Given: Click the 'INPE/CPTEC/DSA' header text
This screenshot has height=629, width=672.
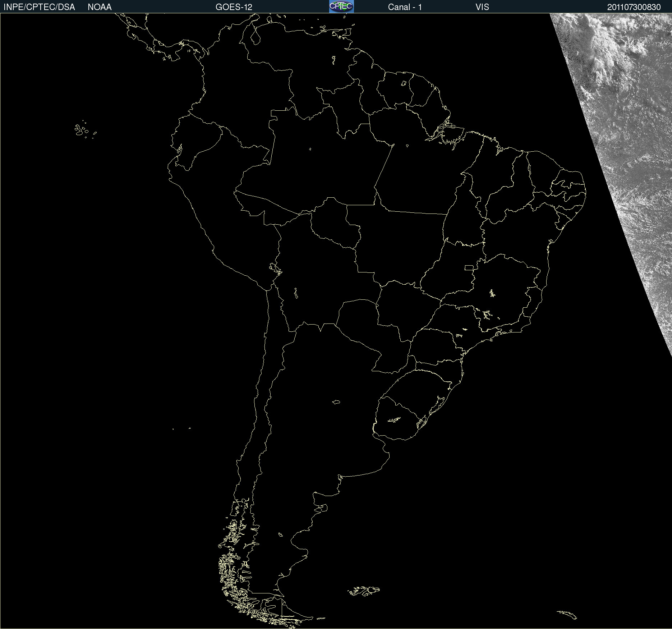Looking at the screenshot, I should coord(39,7).
